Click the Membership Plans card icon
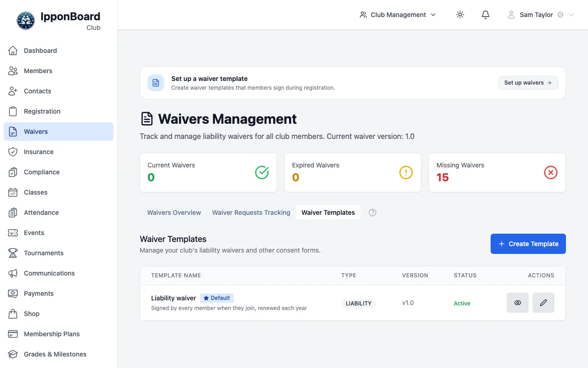Viewport: 588px width, 368px height. click(x=13, y=334)
